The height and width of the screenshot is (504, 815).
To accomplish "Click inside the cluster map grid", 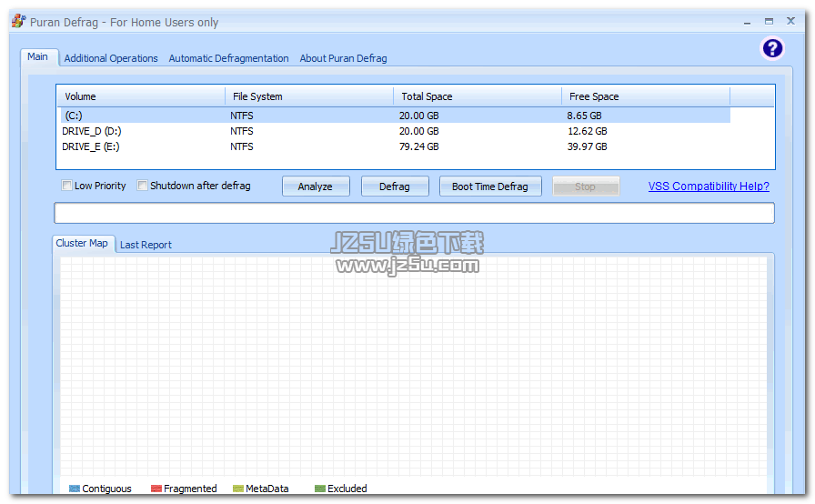I will click(413, 366).
